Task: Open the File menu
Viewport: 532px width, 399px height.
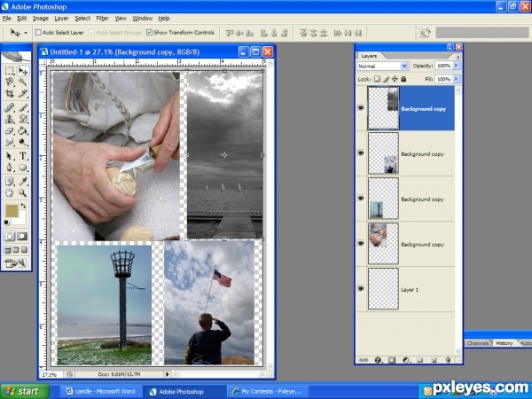Action: tap(7, 19)
